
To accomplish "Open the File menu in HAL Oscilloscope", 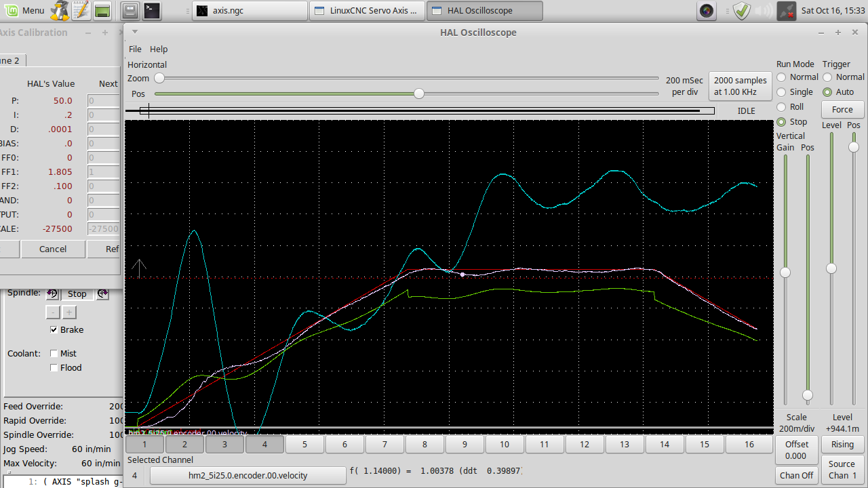I will (x=135, y=49).
